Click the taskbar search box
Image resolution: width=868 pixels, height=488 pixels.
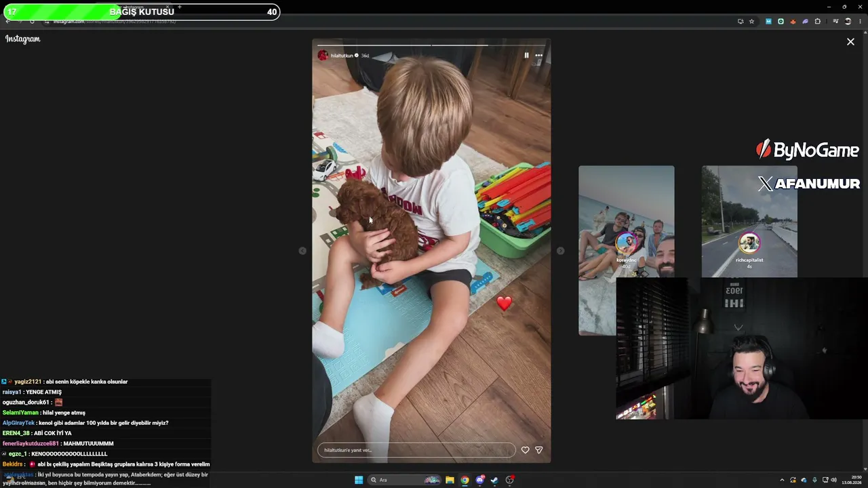pos(405,480)
